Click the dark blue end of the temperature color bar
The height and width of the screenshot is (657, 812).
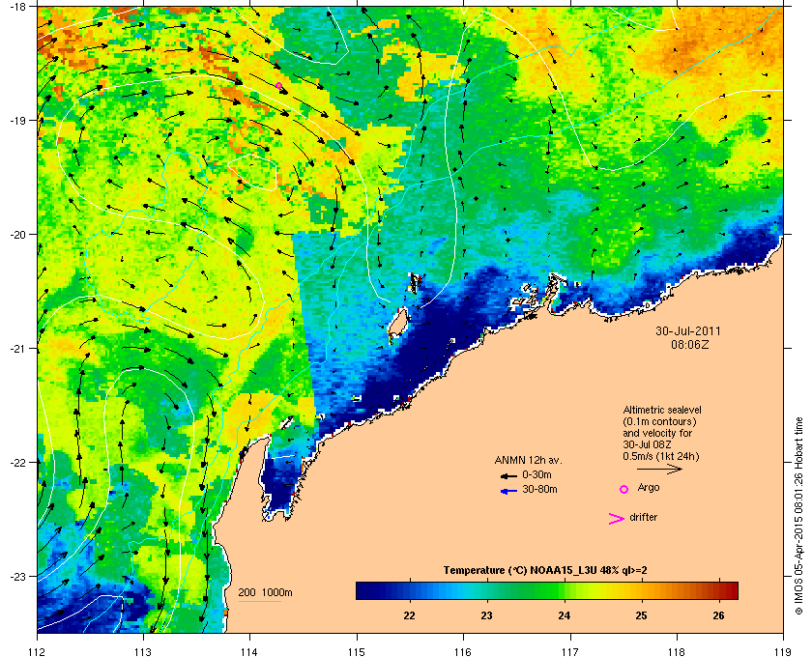(x=365, y=590)
